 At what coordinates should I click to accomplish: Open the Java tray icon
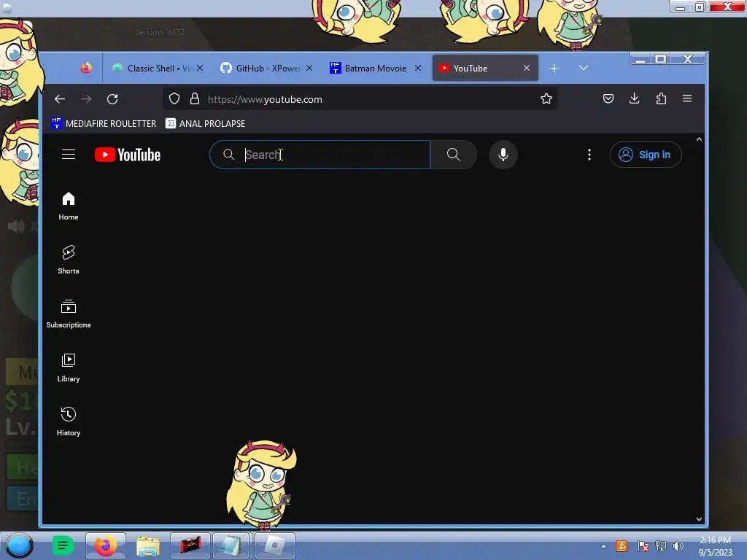pos(622,546)
